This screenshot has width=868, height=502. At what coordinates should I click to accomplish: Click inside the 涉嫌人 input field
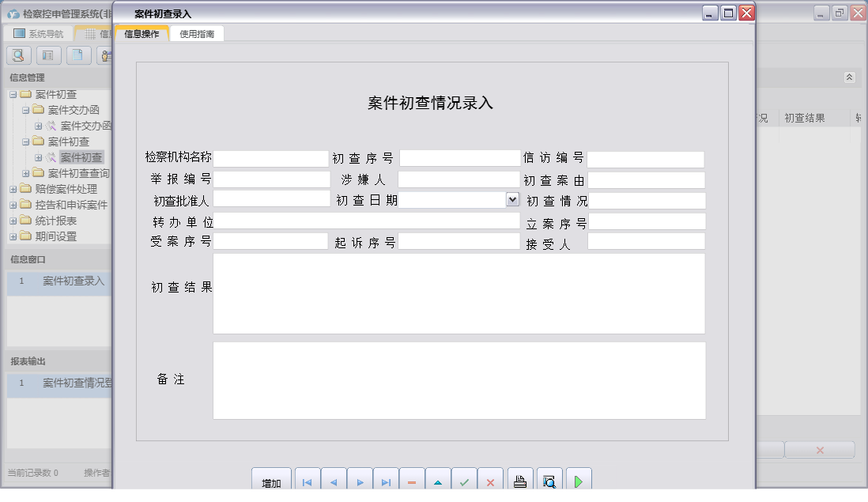[x=459, y=179]
